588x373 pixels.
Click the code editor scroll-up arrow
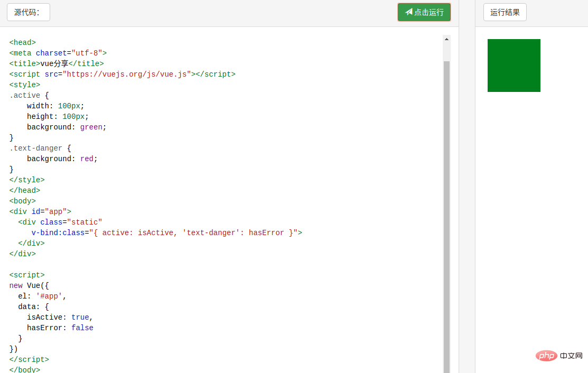(446, 39)
